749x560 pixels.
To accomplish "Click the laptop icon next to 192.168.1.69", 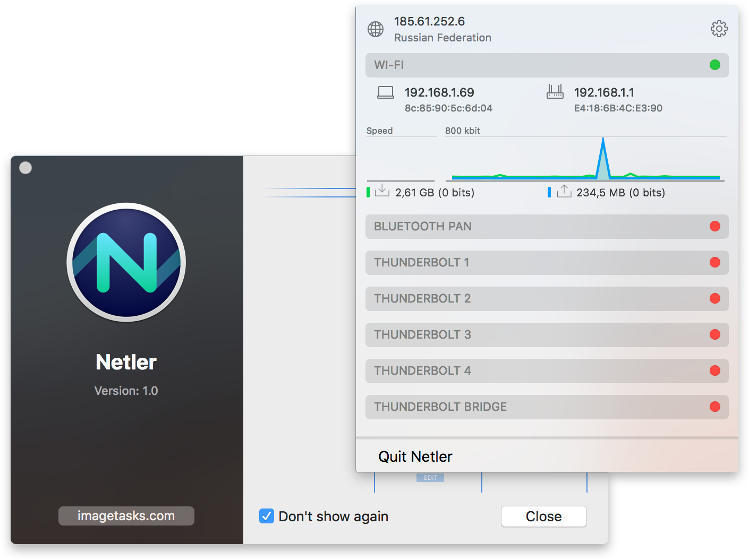I will tap(385, 93).
